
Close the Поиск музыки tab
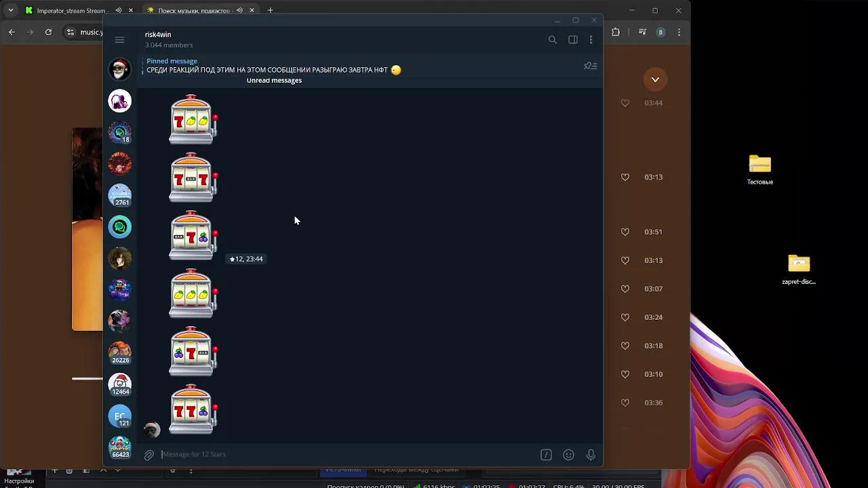coord(252,10)
